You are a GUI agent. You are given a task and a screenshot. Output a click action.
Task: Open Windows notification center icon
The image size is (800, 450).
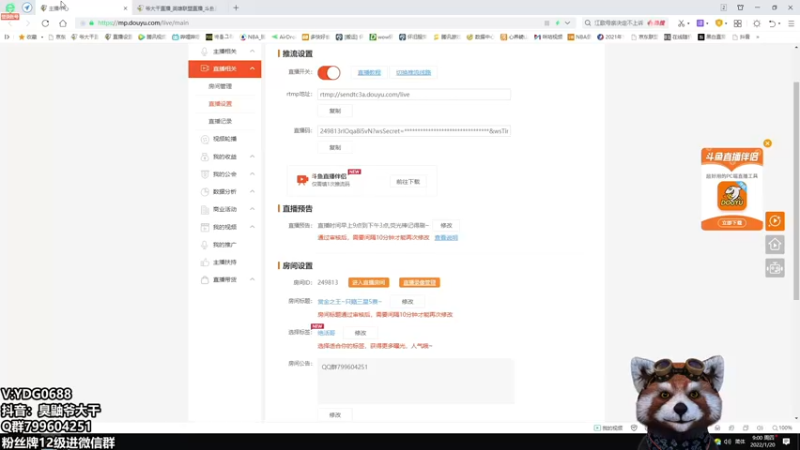(786, 442)
